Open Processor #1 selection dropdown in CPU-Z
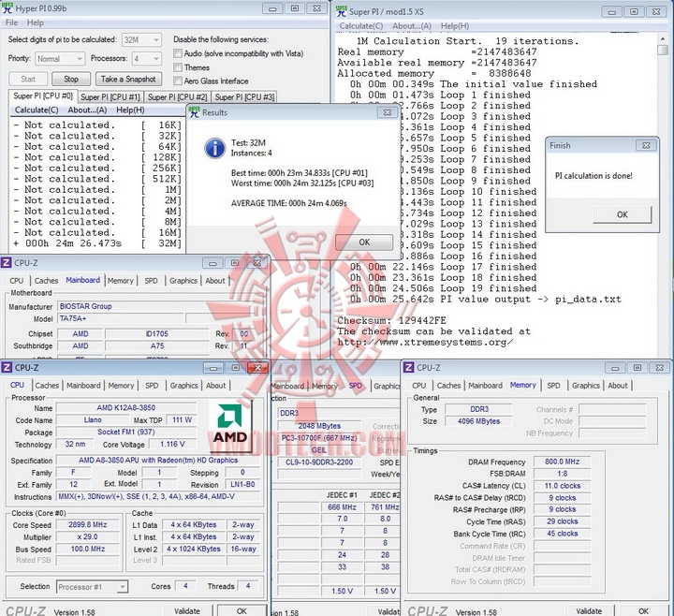The image size is (674, 616). [92, 587]
